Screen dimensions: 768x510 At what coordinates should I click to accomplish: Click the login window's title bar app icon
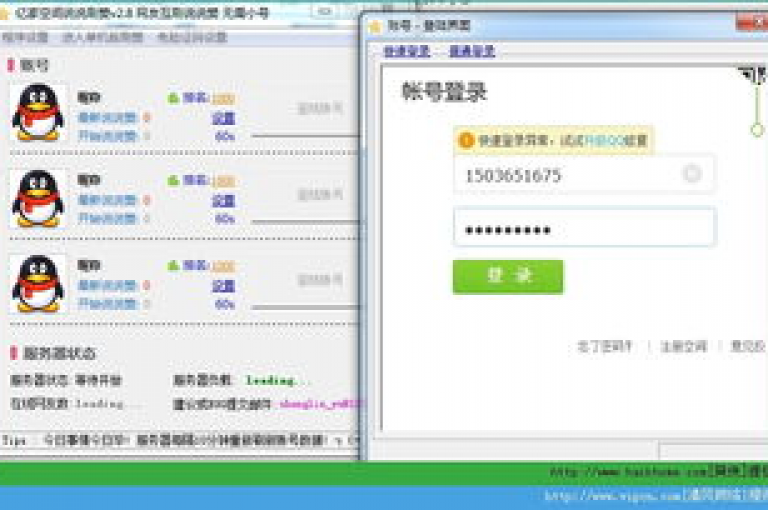coord(375,25)
